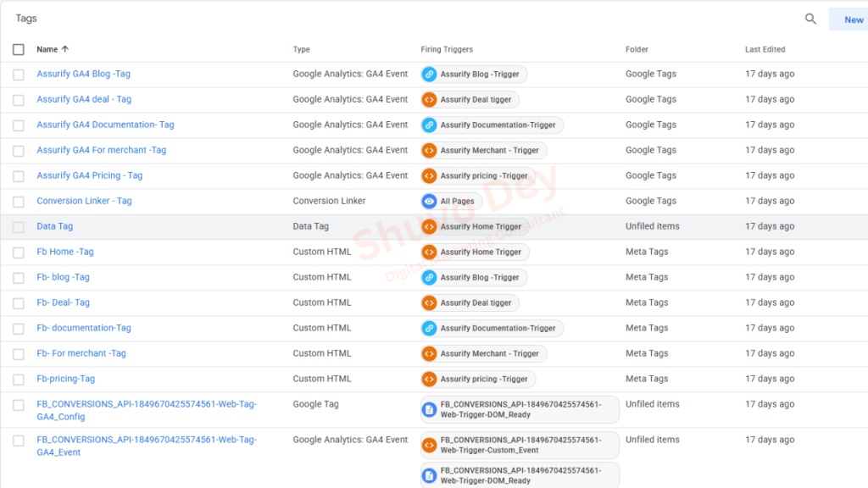Click trigger icon in the Data Tag row
This screenshot has width=868, height=488.
coord(429,227)
